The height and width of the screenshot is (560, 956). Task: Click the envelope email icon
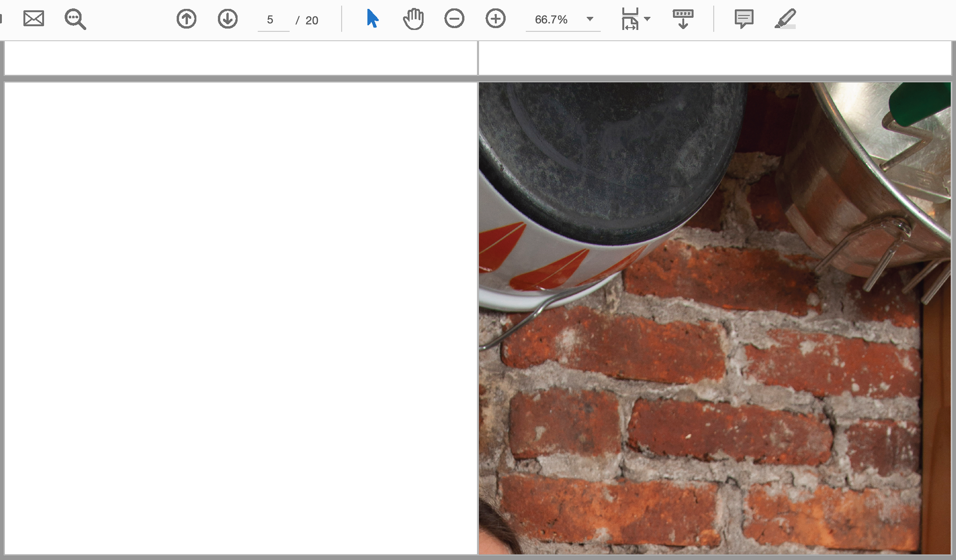34,19
